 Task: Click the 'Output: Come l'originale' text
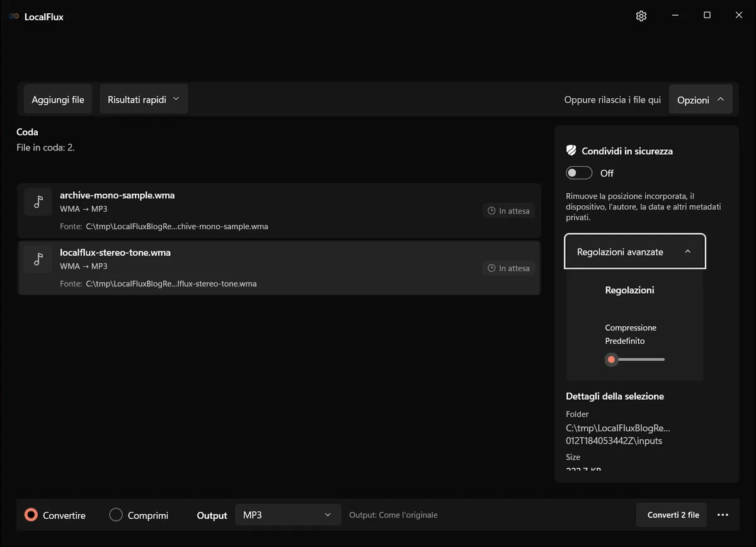[393, 515]
